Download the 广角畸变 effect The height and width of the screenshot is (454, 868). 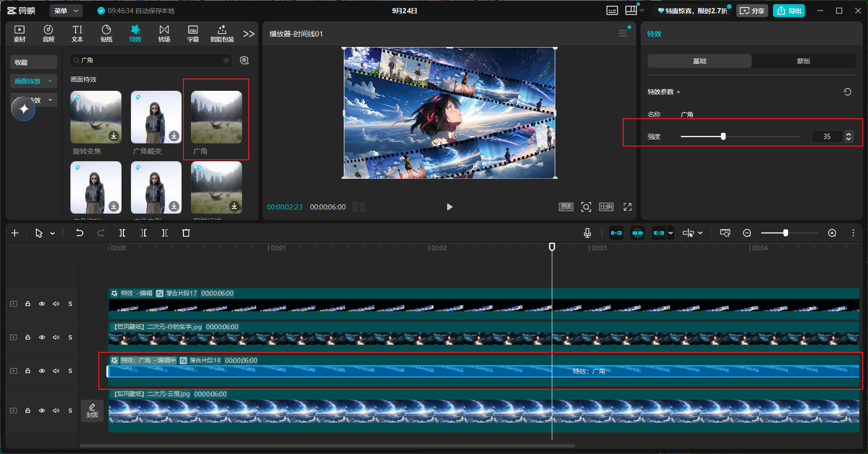tap(174, 136)
